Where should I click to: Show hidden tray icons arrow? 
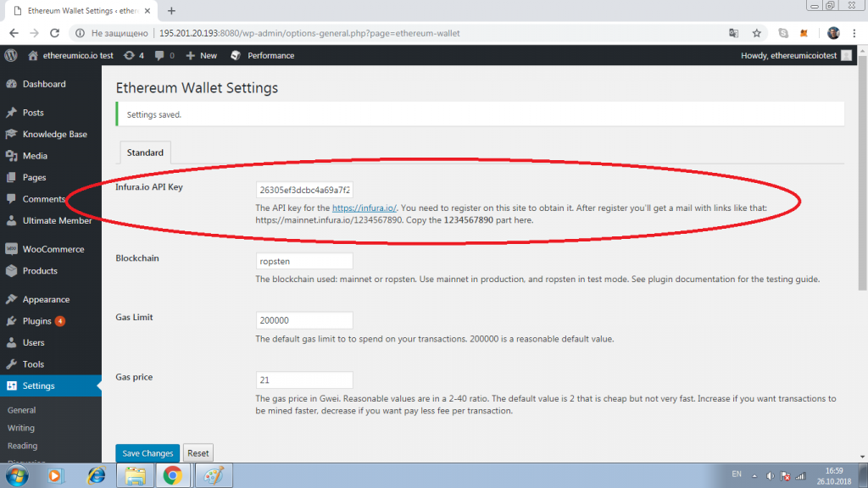[754, 476]
